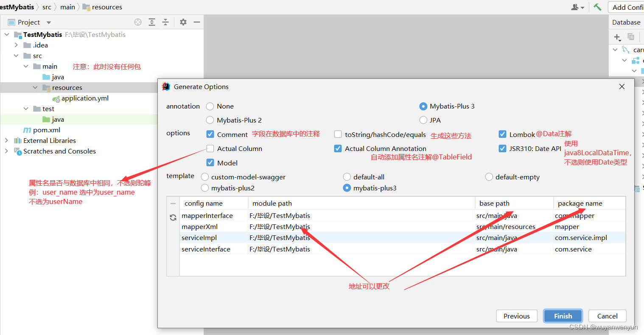Viewport: 644px width, 335px height.
Task: Click the resources breadcrumb item
Action: coord(102,7)
